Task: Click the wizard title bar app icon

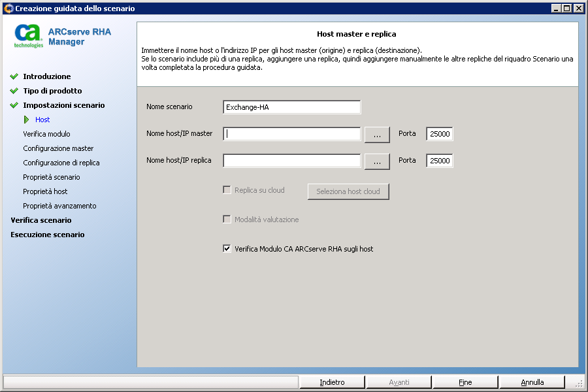Action: pyautogui.click(x=8, y=8)
